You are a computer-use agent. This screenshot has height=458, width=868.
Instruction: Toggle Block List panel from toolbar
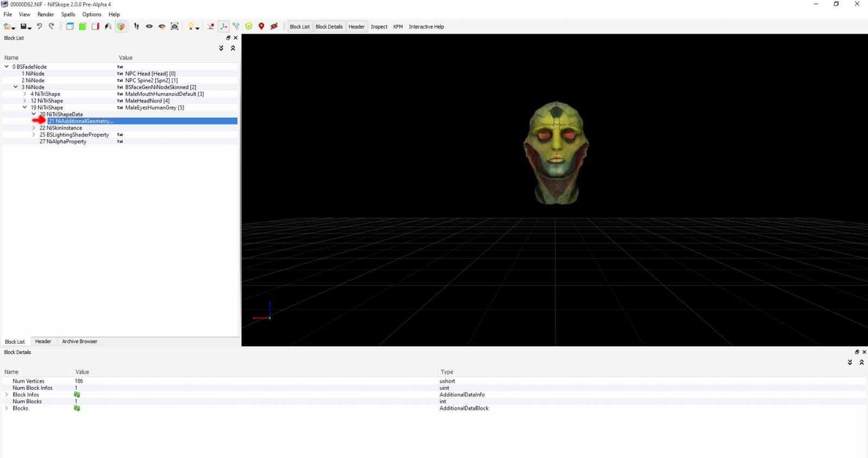pyautogui.click(x=299, y=27)
